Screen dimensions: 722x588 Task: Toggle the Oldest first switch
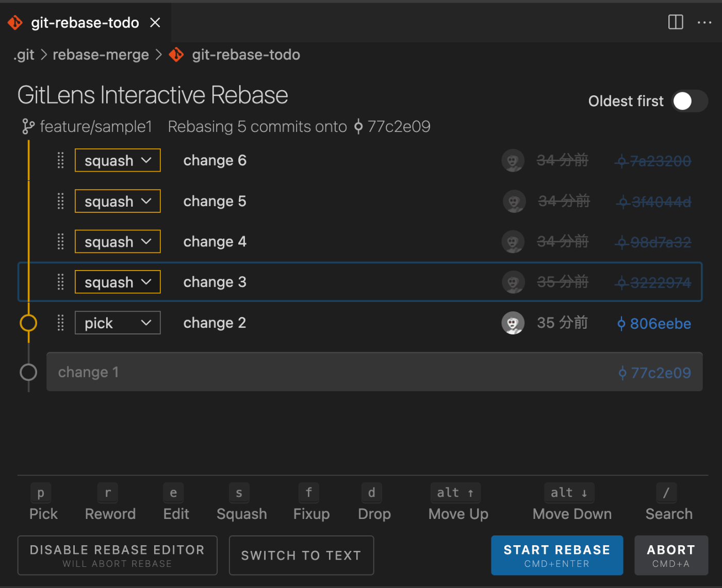tap(690, 101)
